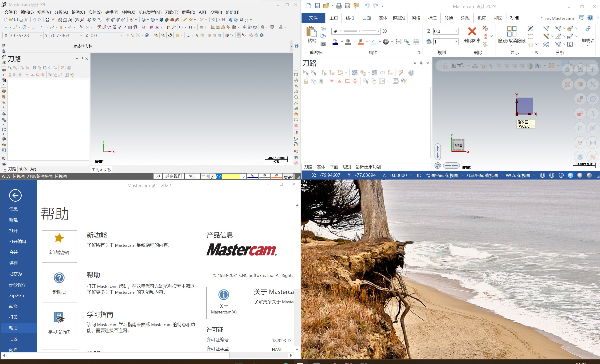Click the Paste (粘贴) clipboard icon
This screenshot has height=364, width=600.
(311, 31)
